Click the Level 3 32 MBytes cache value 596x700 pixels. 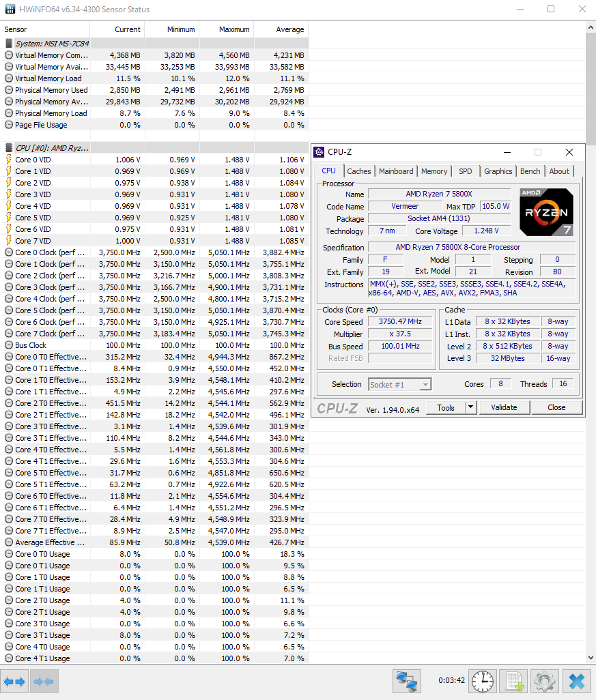[x=507, y=358]
